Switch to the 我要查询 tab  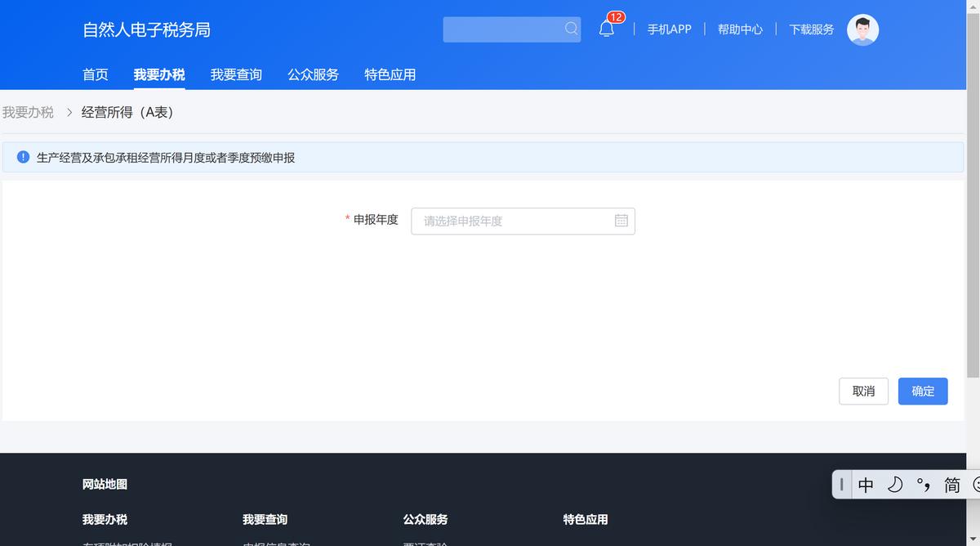pyautogui.click(x=236, y=74)
